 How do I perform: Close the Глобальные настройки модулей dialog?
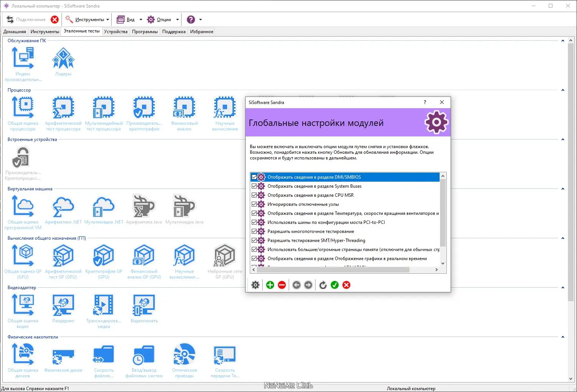coord(442,102)
